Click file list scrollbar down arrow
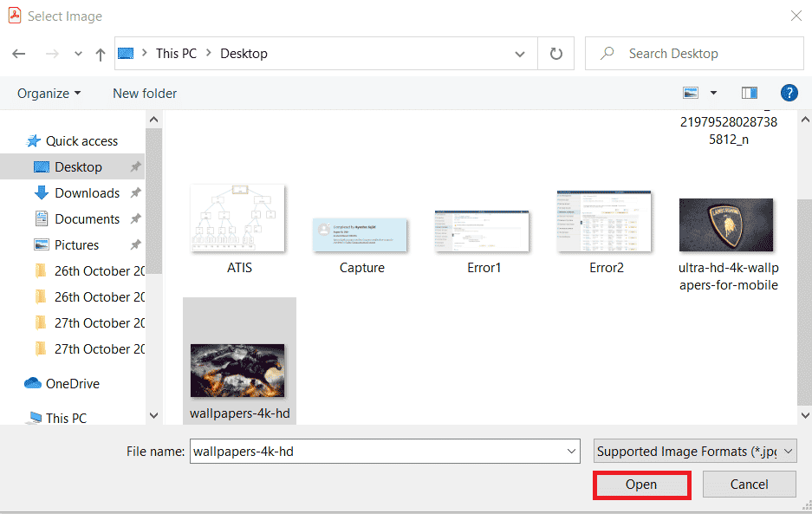This screenshot has width=812, height=514. click(805, 415)
